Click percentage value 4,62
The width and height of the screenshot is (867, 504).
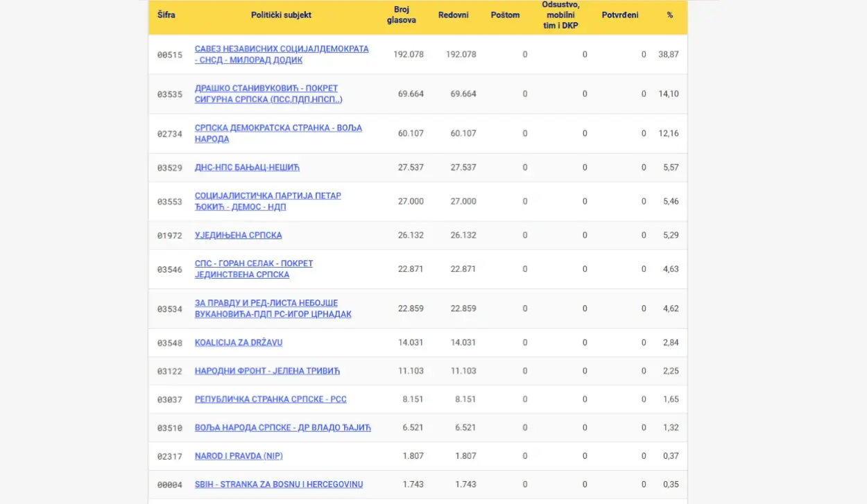point(671,309)
